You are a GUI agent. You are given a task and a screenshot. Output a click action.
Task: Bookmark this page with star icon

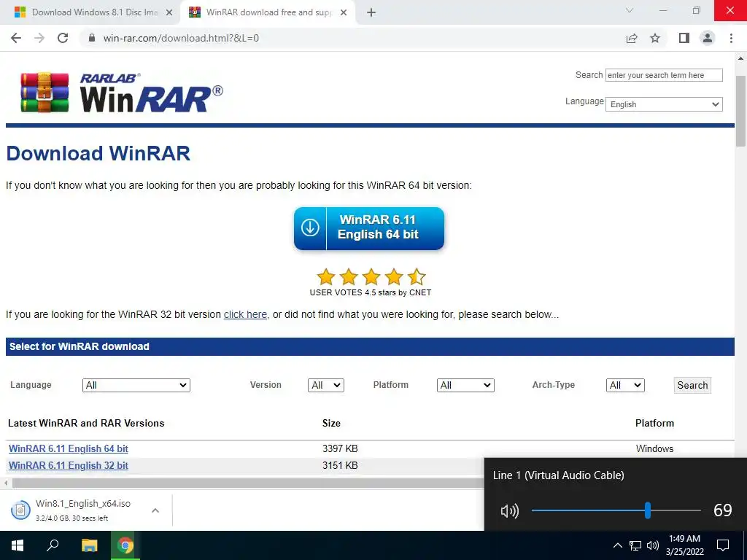(655, 38)
